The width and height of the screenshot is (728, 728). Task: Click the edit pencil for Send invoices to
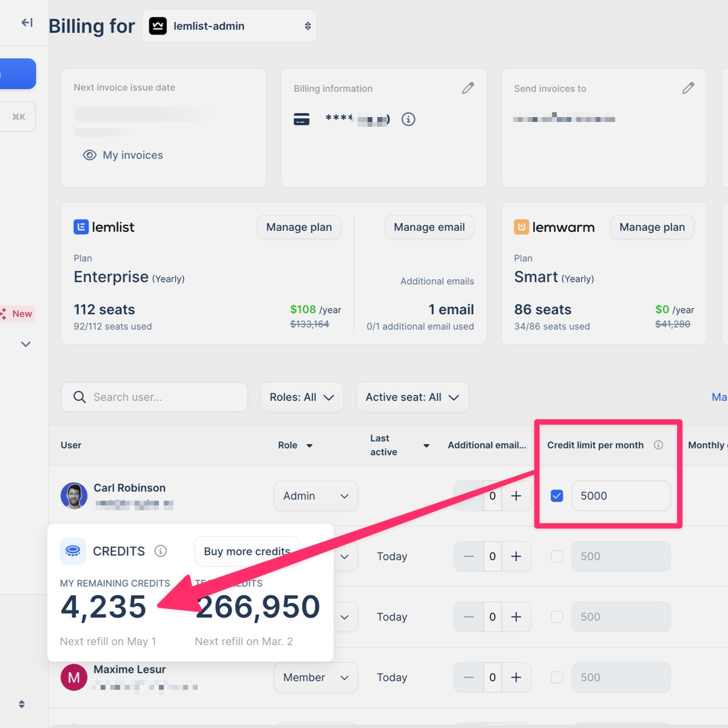tap(689, 88)
